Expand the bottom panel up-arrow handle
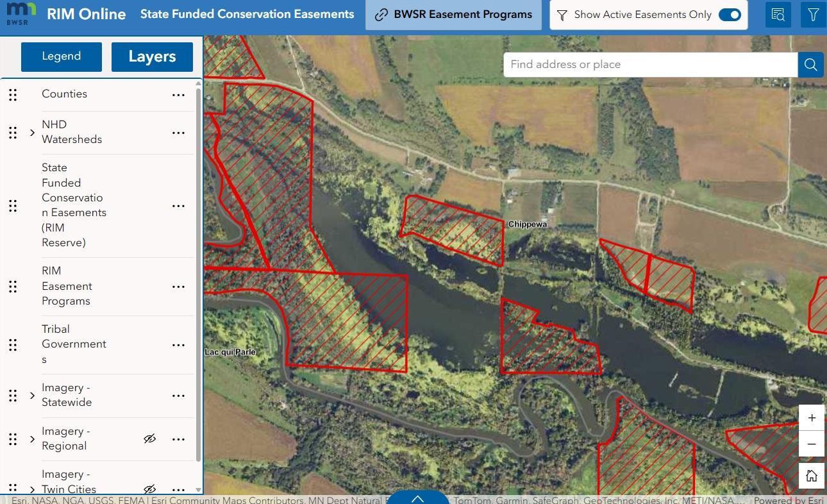Image resolution: width=827 pixels, height=504 pixels. tap(418, 498)
